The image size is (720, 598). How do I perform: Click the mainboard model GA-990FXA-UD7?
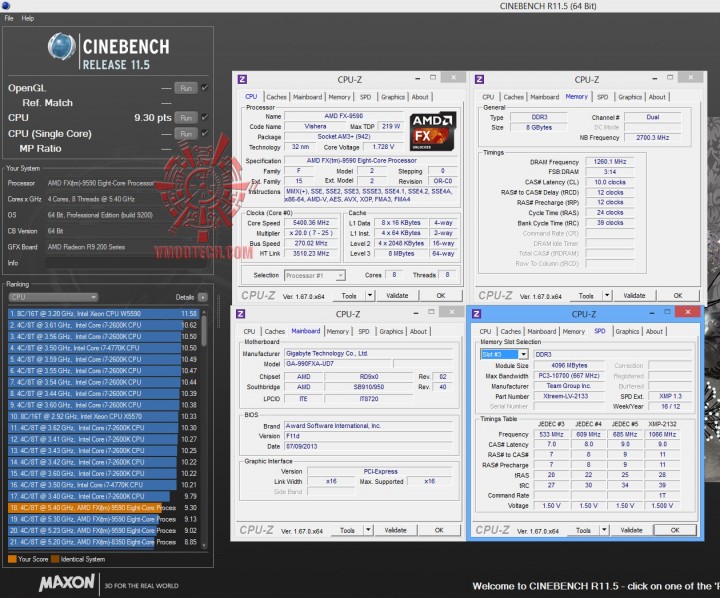[x=338, y=364]
